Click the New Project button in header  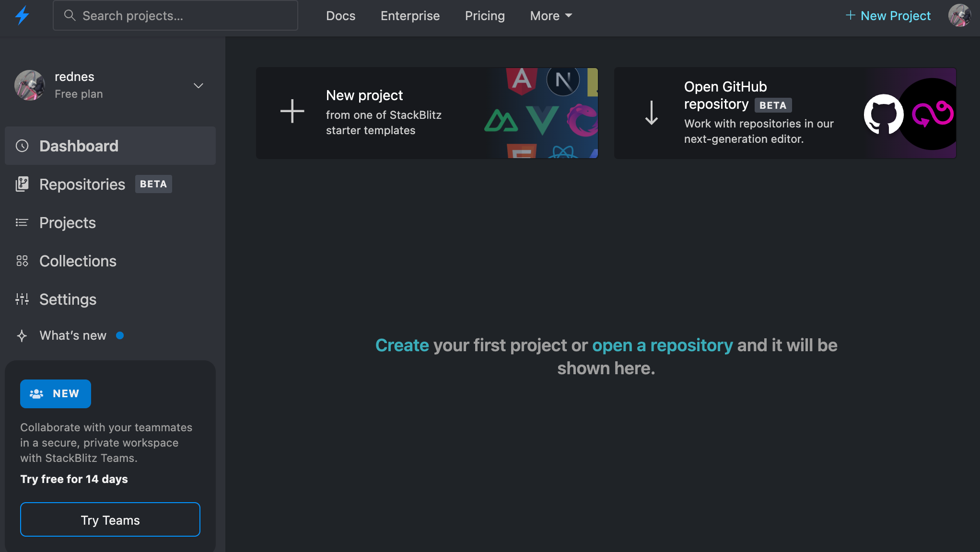(x=888, y=16)
